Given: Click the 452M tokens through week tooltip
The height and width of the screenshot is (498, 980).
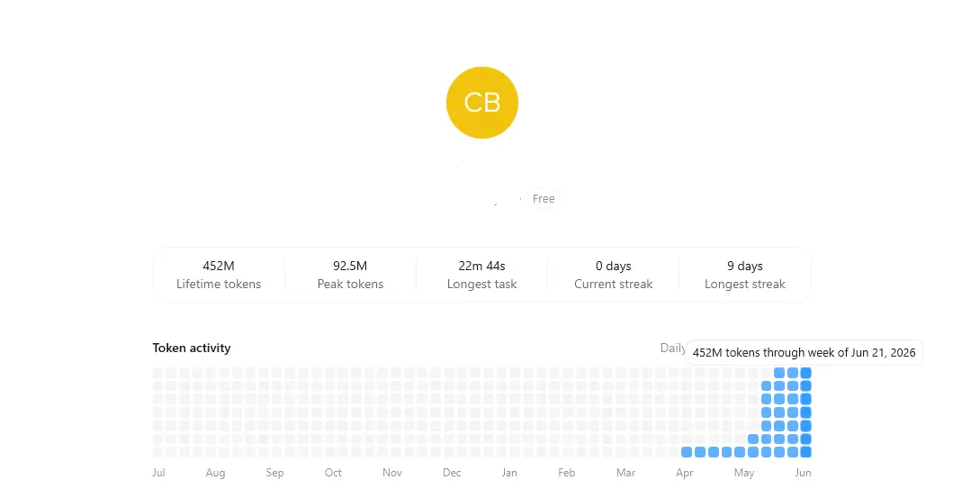Looking at the screenshot, I should point(804,353).
